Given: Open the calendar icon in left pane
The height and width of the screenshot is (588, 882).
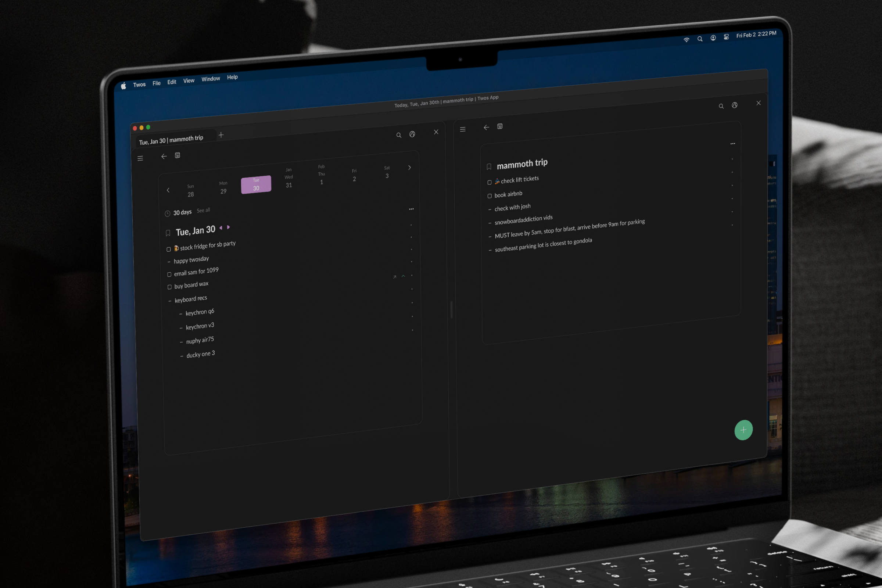Looking at the screenshot, I should 178,155.
